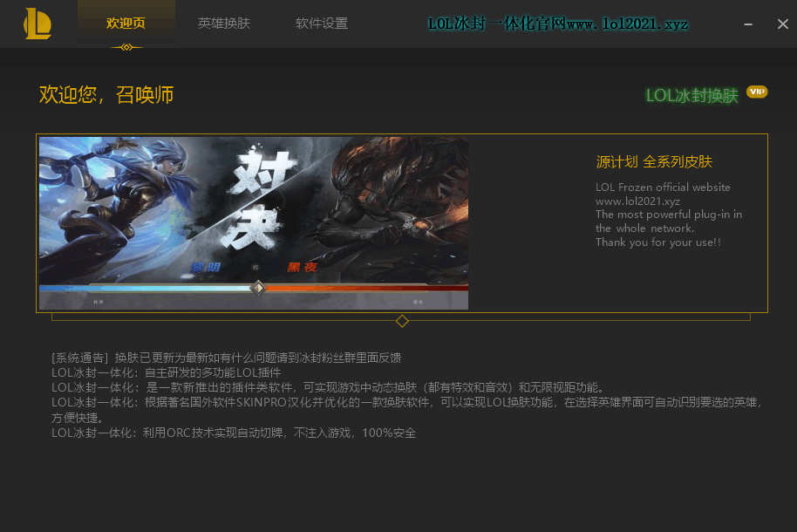Click the golden L logo icon
797x532 pixels.
tap(37, 24)
